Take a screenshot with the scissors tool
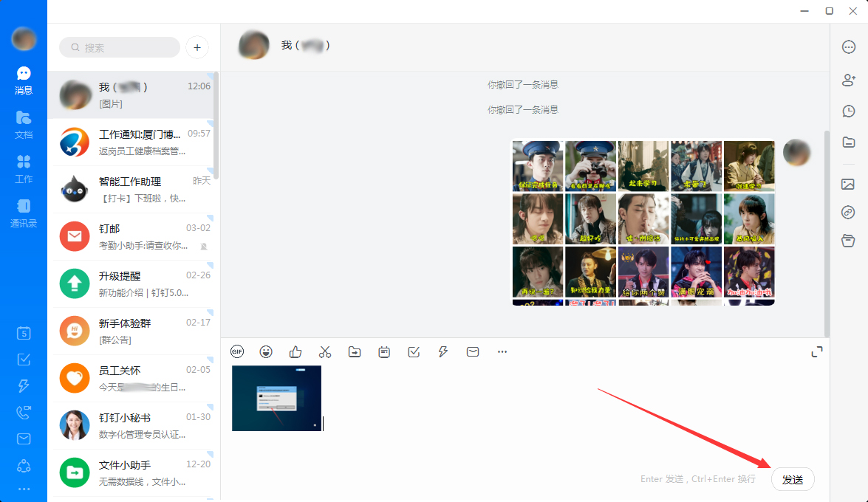 pos(325,351)
